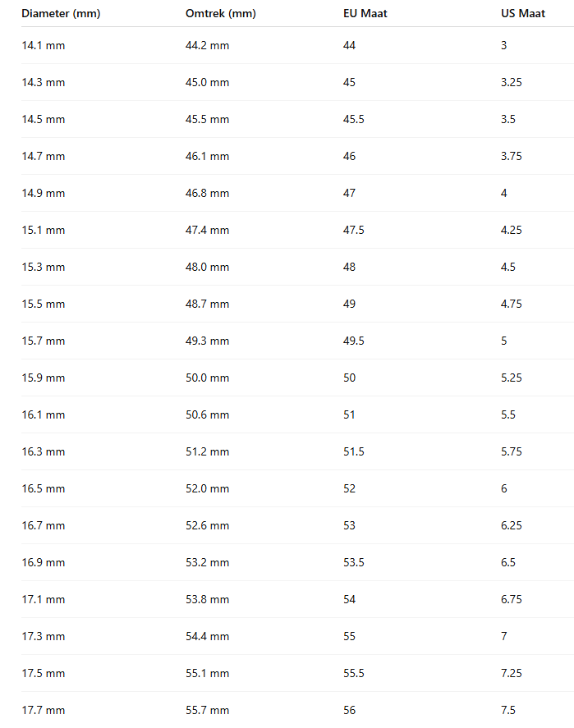Click the Diameter (mm) column header
The image size is (574, 728).
[x=61, y=13]
